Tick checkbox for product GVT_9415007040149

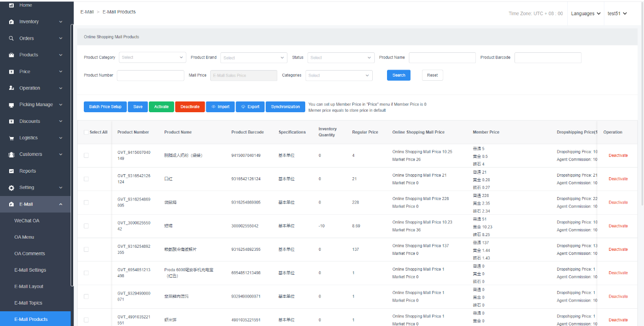[86, 155]
